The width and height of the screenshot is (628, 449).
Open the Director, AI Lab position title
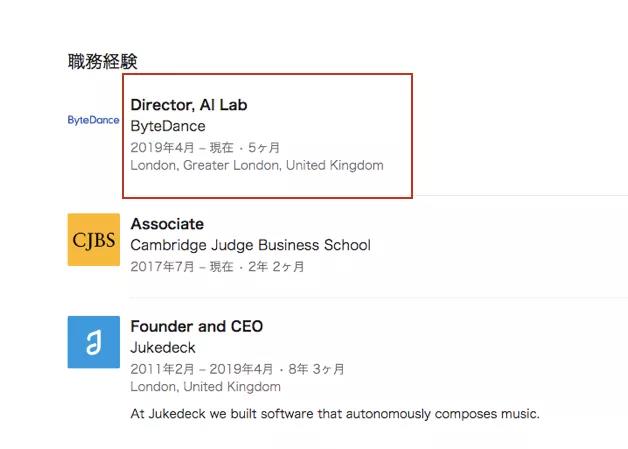point(189,105)
